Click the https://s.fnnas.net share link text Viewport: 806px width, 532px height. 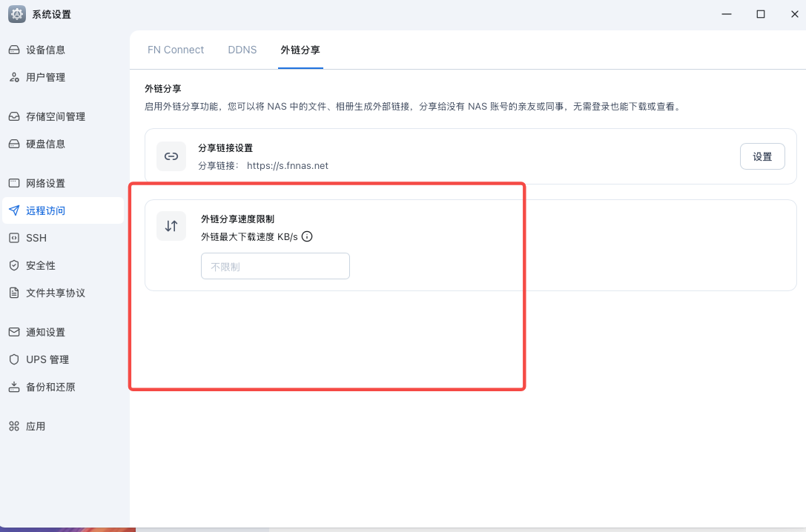tap(288, 165)
